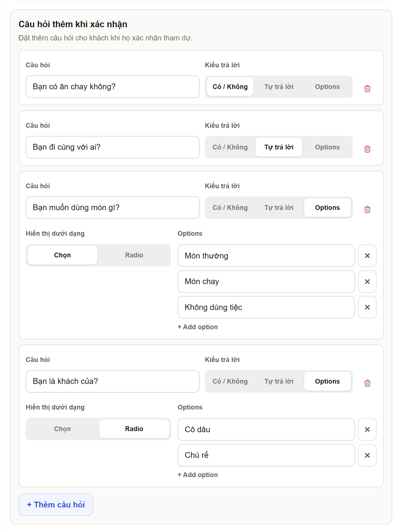Pick 'Có / Không' for 'Bạn là khách của?'
Screen dimensions: 398x532
(x=230, y=381)
